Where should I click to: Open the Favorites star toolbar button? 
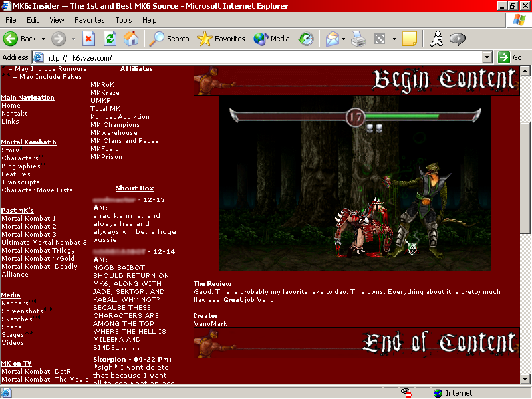point(221,39)
